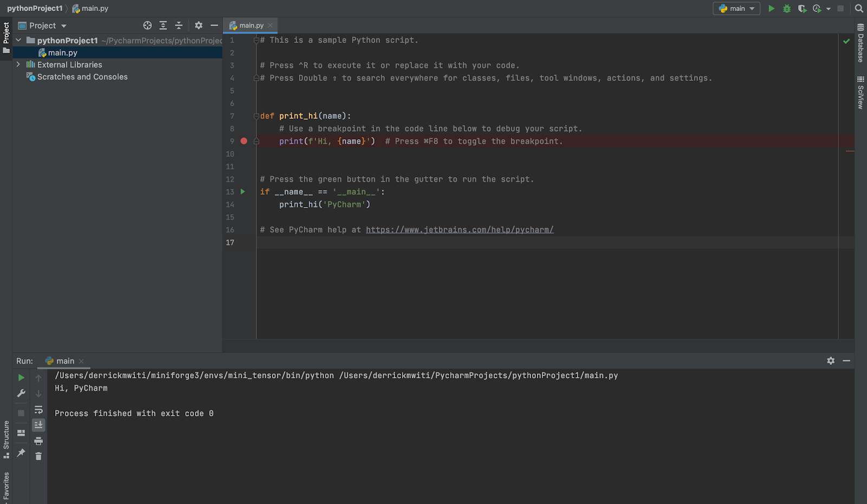Click the green inspection checkmark in editor
Viewport: 867px width, 504px height.
(x=846, y=41)
